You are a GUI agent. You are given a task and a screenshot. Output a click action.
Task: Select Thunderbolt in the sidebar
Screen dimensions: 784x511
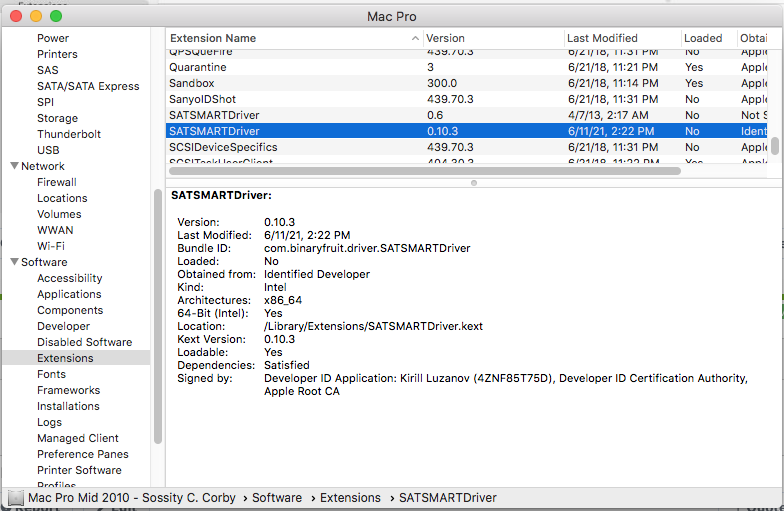click(x=69, y=134)
